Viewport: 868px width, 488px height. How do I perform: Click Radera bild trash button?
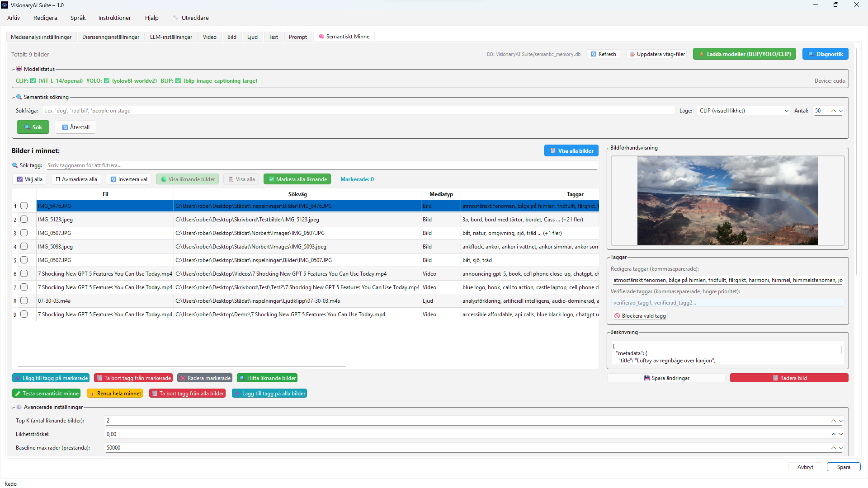pyautogui.click(x=789, y=378)
